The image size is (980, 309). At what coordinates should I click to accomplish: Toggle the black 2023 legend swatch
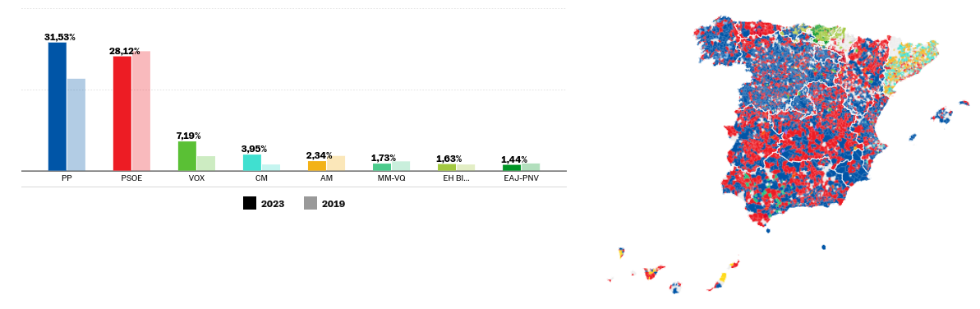coord(250,203)
